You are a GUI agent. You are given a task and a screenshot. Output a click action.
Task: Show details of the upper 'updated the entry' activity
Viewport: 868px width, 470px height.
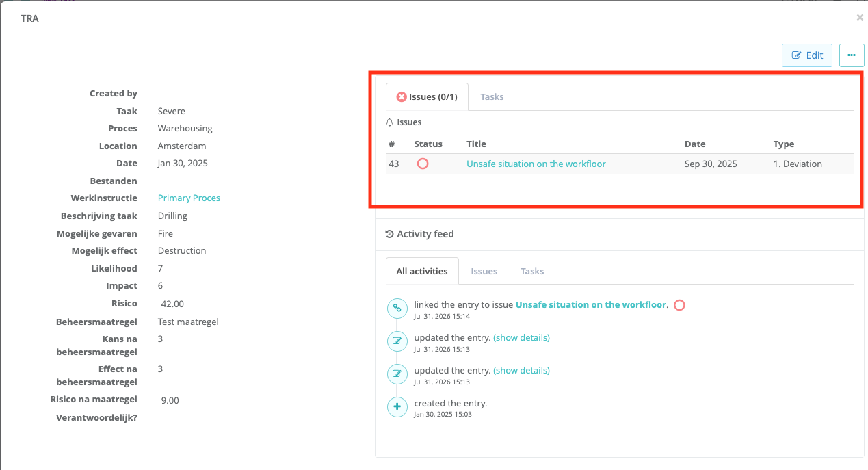click(x=521, y=337)
